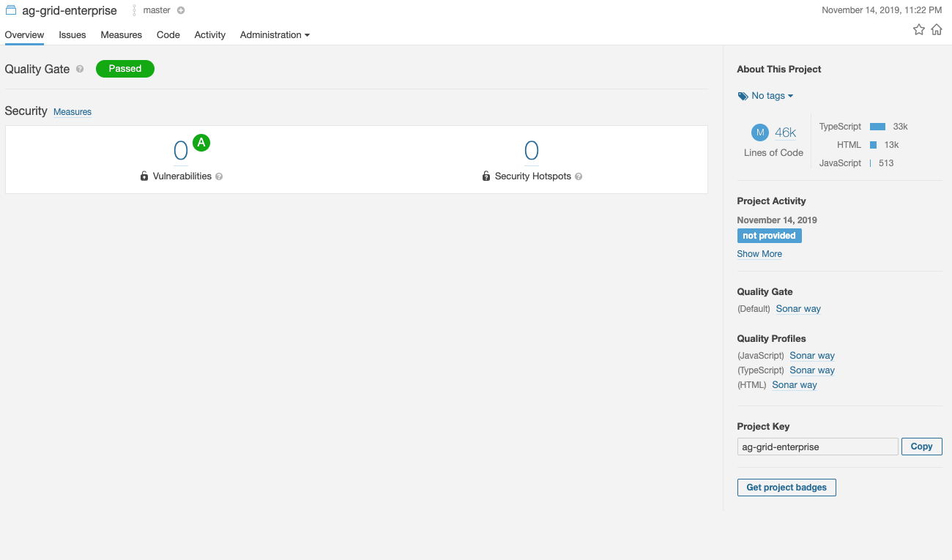The width and height of the screenshot is (952, 560).
Task: Click the plus icon next to master
Action: pos(181,10)
